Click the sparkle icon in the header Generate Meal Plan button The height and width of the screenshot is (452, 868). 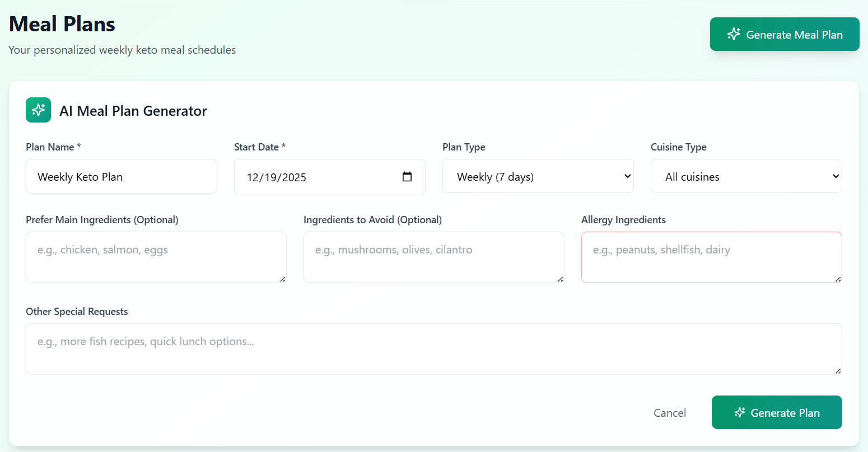coord(734,34)
